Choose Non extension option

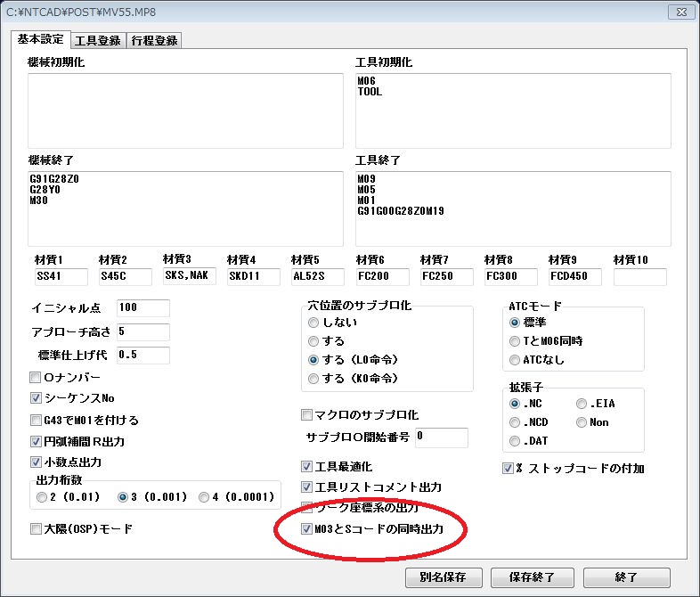tap(582, 422)
